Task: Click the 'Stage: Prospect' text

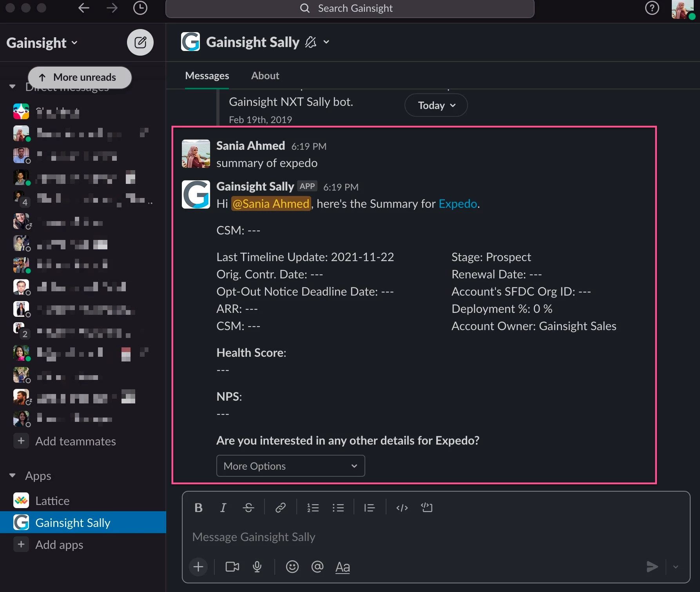Action: coord(491,257)
